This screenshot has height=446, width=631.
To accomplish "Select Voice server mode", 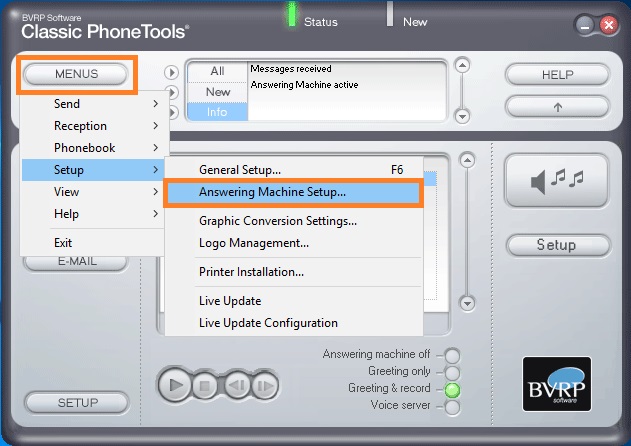I will point(452,407).
